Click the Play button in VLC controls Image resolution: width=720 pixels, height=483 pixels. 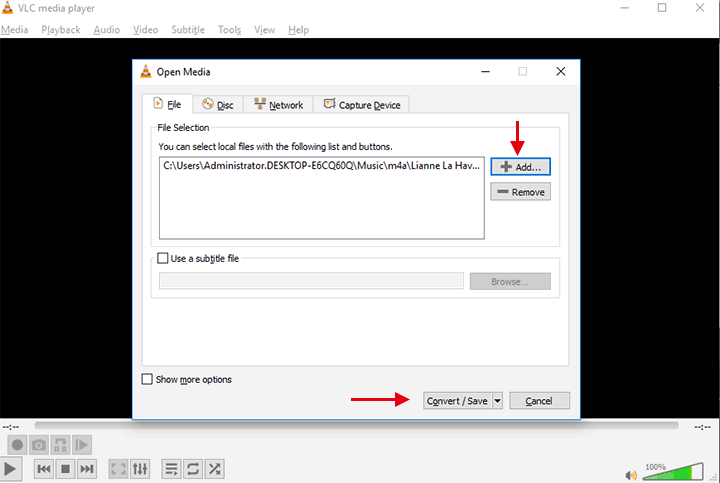coord(10,469)
